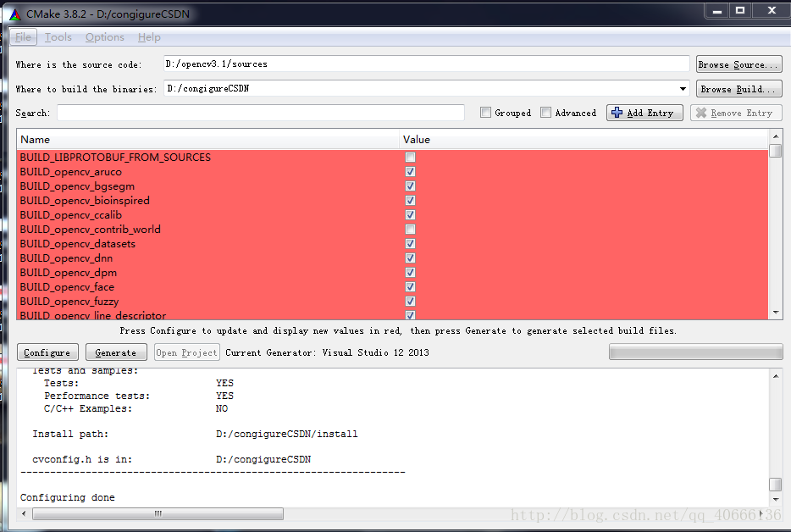Toggle BUILD_LIBPROTOBUF_FROM_SOURCES checkbox
This screenshot has height=532, width=791.
pyautogui.click(x=410, y=158)
